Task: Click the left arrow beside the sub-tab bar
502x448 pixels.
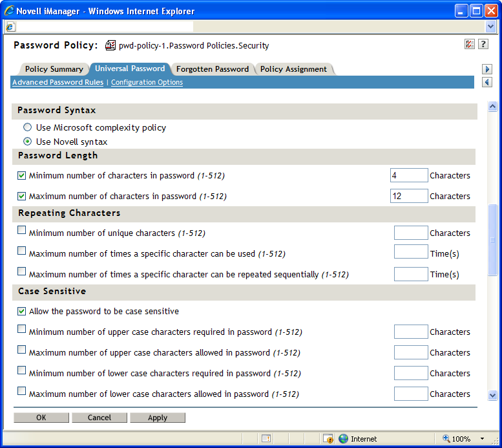Action: tap(487, 82)
